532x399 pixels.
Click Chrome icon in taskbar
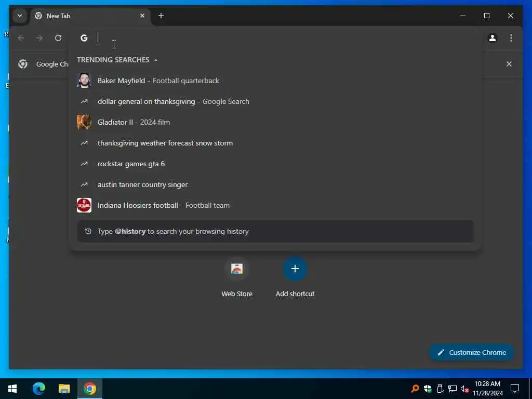click(90, 389)
